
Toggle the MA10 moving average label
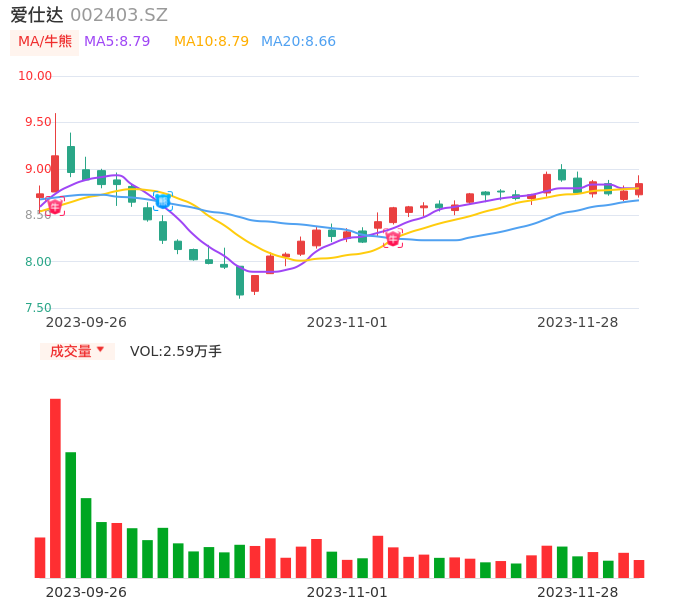(x=211, y=42)
